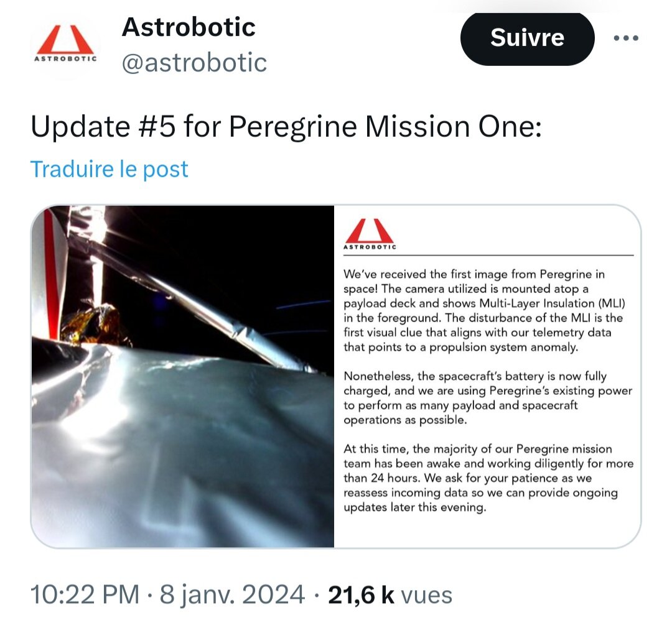The height and width of the screenshot is (628, 672).
Task: Open the three-dot more options menu
Action: pyautogui.click(x=626, y=39)
